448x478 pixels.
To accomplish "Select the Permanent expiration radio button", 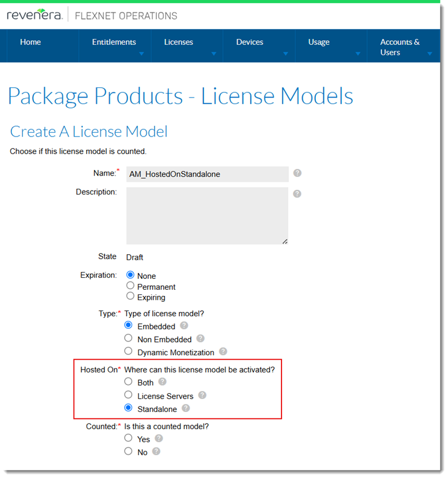I will coord(130,286).
